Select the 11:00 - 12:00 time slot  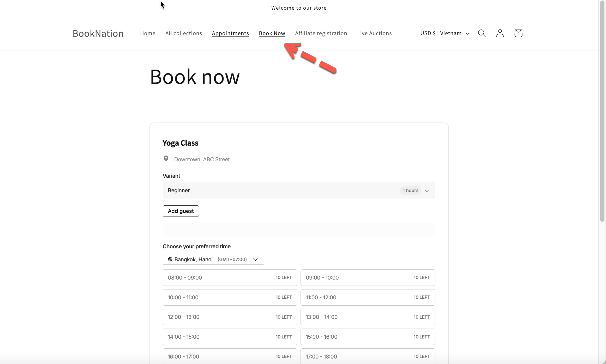368,297
